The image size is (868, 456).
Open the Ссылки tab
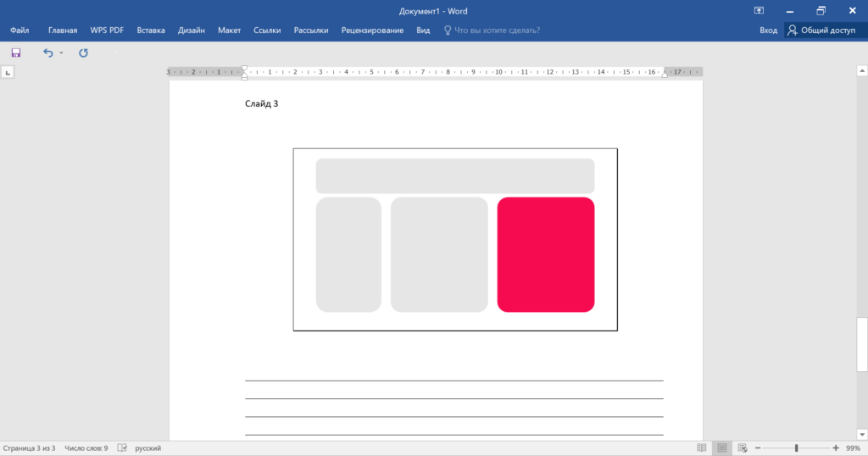point(267,31)
